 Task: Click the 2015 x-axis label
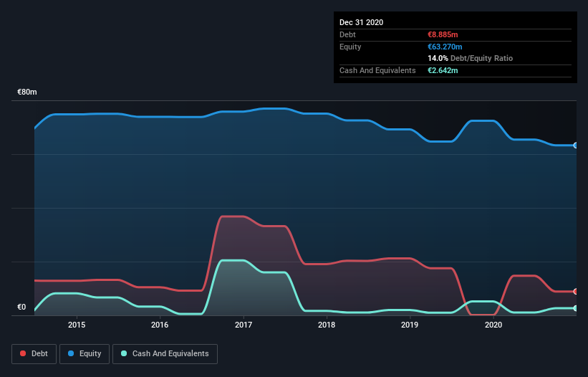pyautogui.click(x=77, y=325)
